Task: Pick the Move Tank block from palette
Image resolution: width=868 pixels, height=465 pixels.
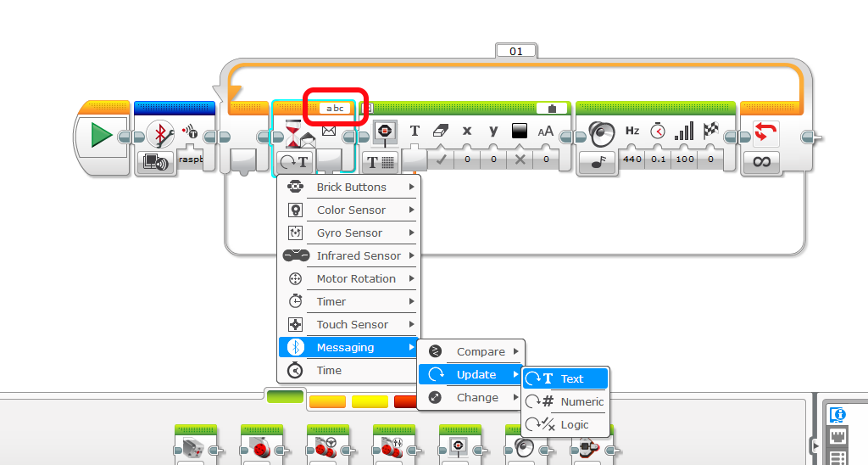Action: [x=394, y=445]
